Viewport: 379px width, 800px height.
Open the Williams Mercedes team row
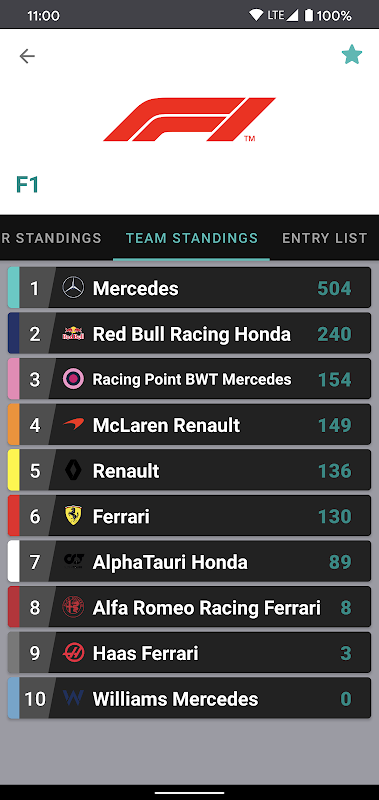189,698
